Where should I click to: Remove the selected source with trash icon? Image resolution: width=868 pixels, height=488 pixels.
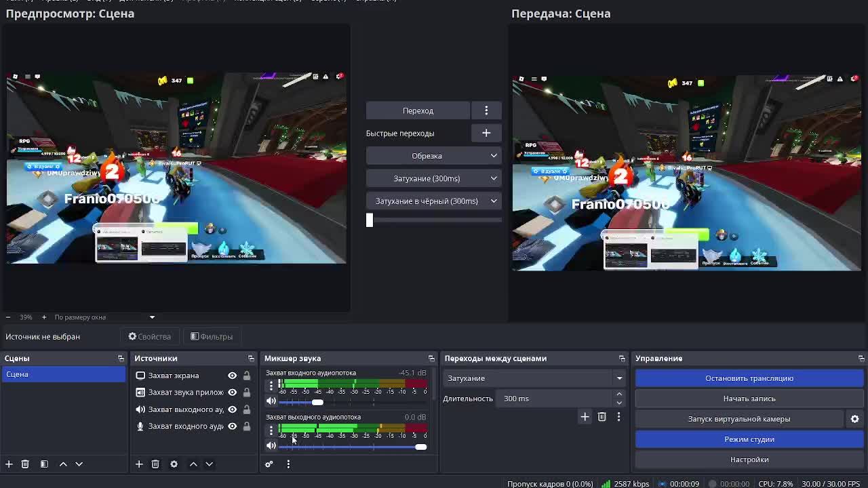click(155, 464)
